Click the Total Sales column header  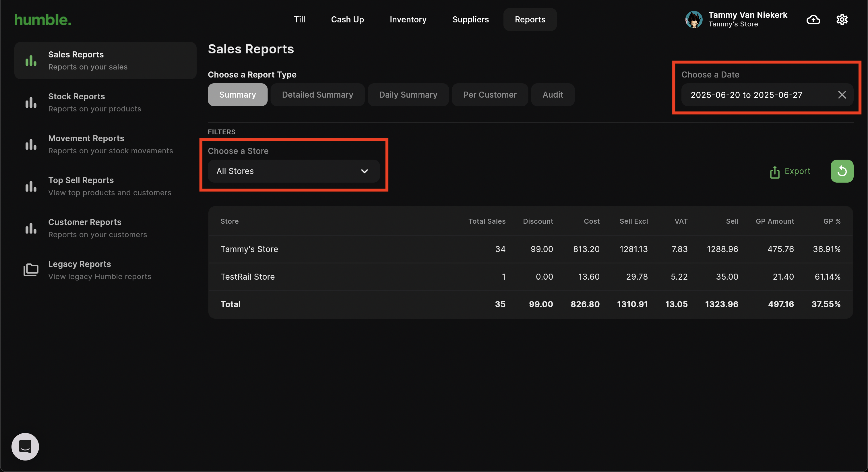click(487, 221)
